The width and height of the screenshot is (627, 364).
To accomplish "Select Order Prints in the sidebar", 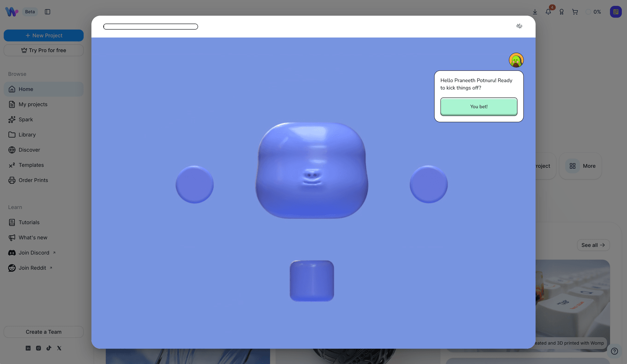I will [x=33, y=180].
